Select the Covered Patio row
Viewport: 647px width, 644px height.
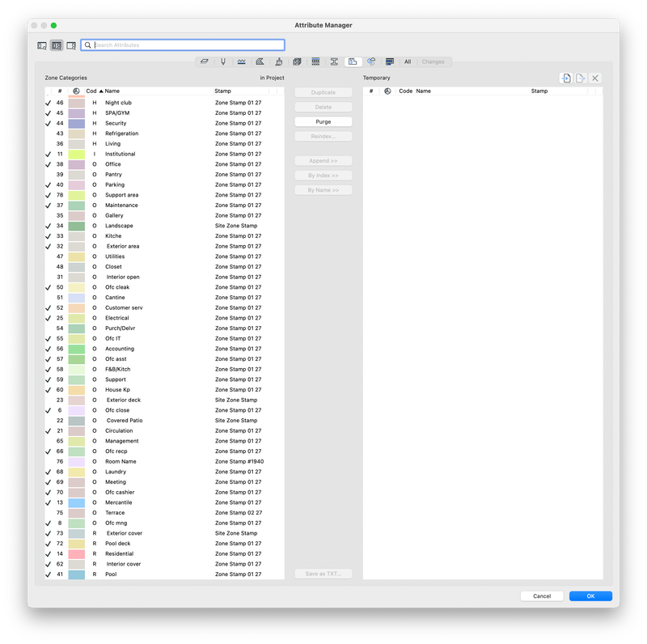165,421
